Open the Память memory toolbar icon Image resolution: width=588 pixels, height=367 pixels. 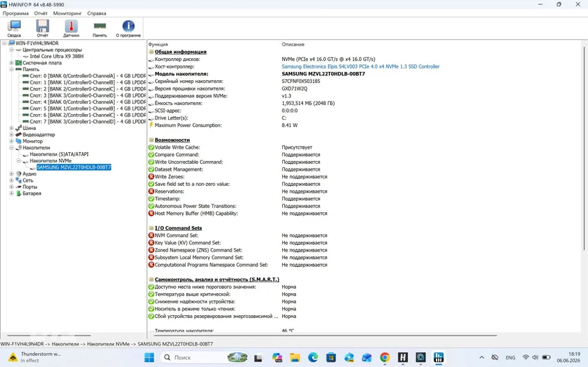click(x=100, y=28)
